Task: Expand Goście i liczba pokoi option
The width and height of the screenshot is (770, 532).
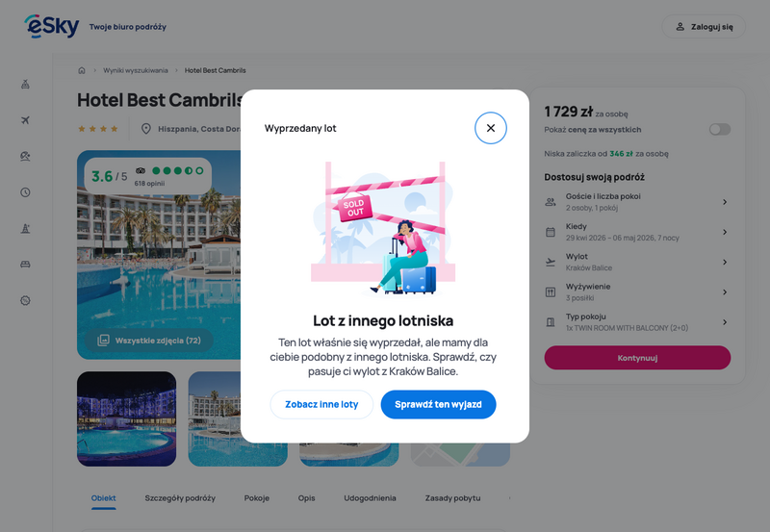Action: pyautogui.click(x=637, y=202)
